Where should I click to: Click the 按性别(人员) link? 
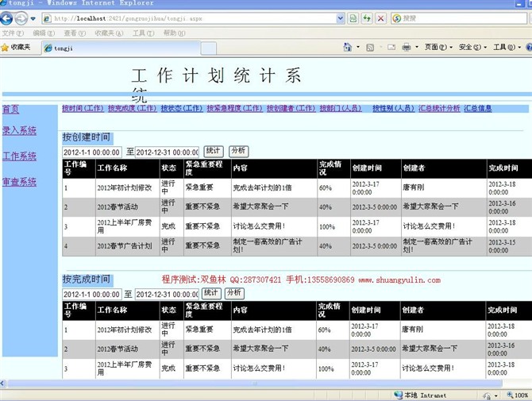click(x=394, y=108)
